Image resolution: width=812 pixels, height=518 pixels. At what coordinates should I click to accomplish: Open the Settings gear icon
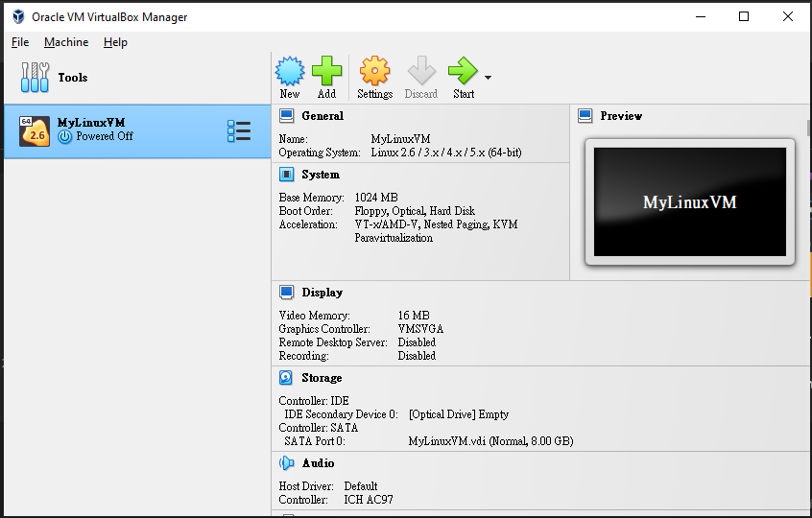[x=374, y=71]
